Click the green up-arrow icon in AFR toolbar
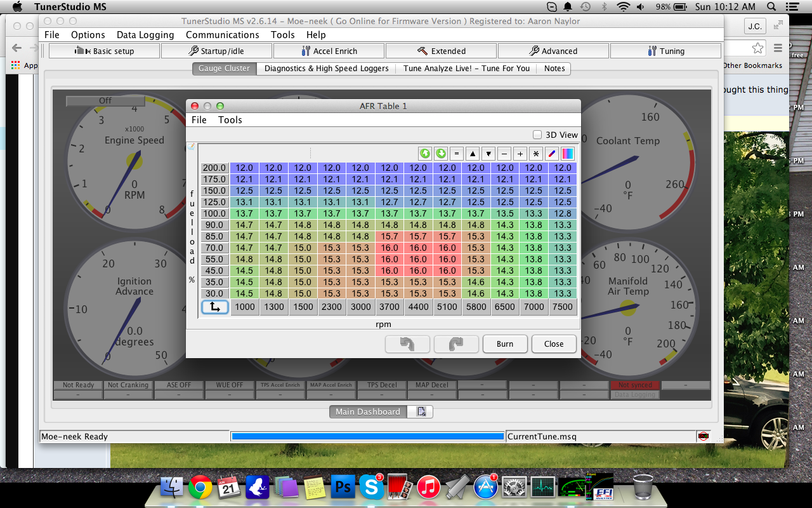The height and width of the screenshot is (508, 812). click(425, 154)
